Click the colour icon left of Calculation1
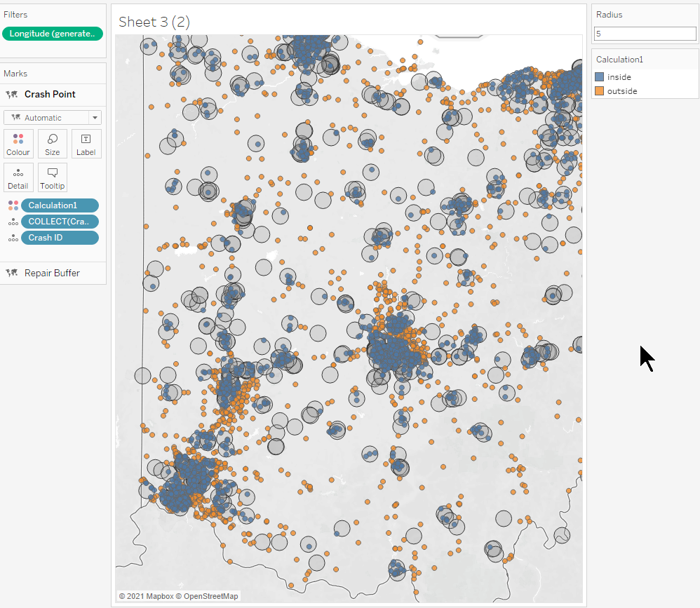The height and width of the screenshot is (608, 700). tap(13, 205)
